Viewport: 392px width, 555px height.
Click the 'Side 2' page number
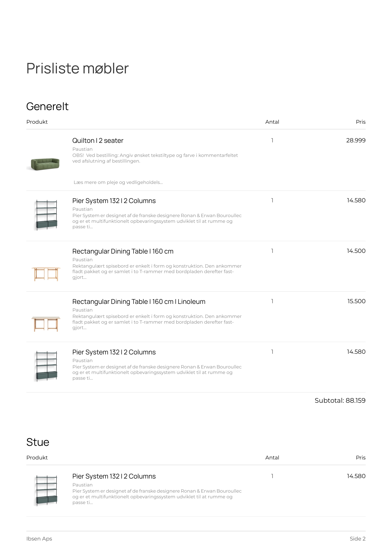point(358,539)
